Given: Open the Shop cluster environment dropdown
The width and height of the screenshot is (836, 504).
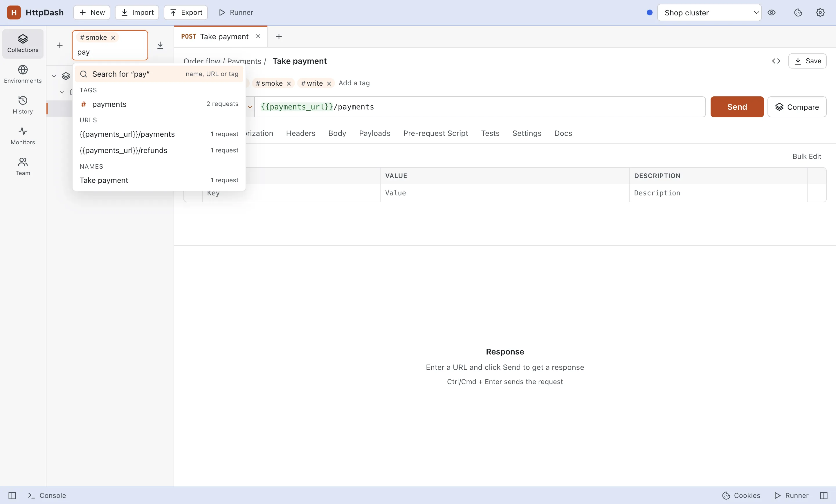Looking at the screenshot, I should pos(709,12).
